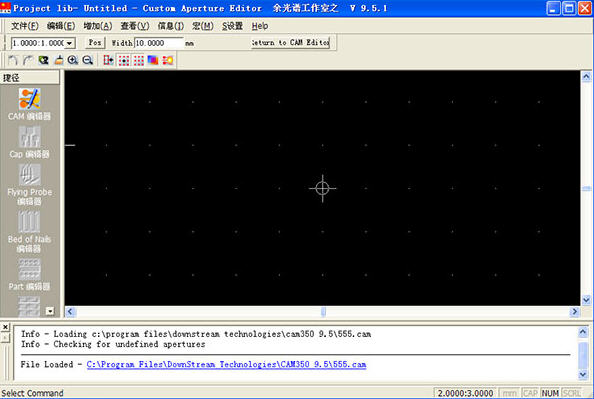Open the 555.cam file loaded link

click(x=226, y=365)
